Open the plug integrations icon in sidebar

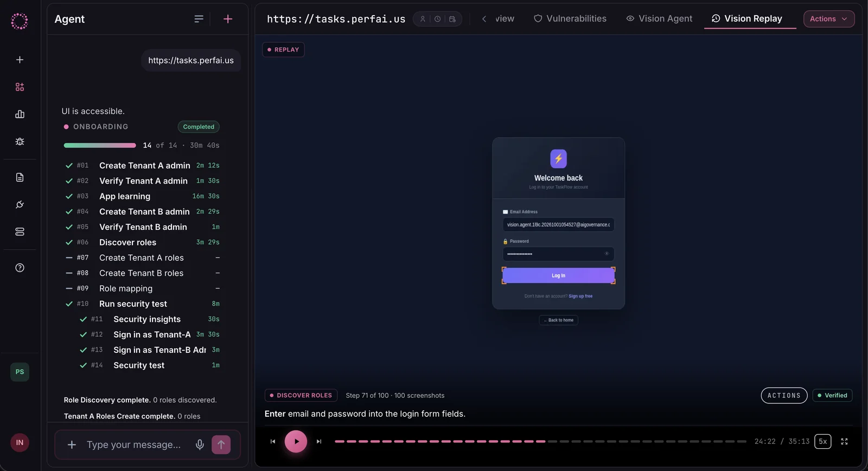pos(20,204)
